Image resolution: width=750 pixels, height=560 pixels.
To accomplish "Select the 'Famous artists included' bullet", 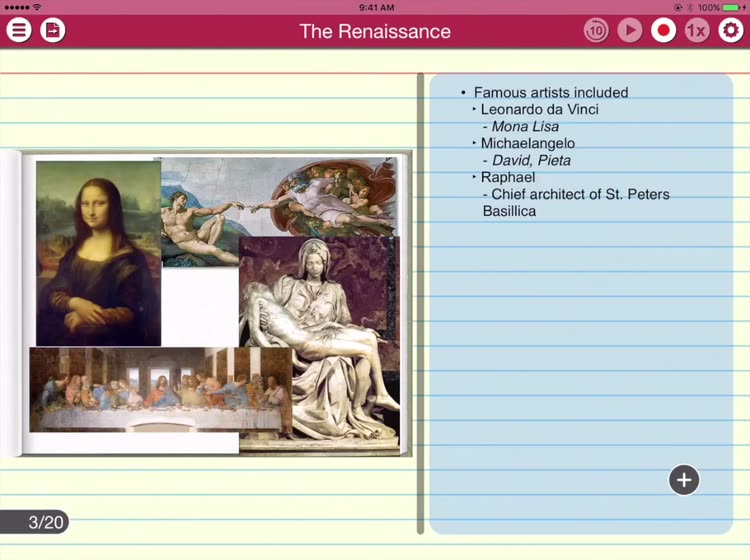I will click(550, 92).
